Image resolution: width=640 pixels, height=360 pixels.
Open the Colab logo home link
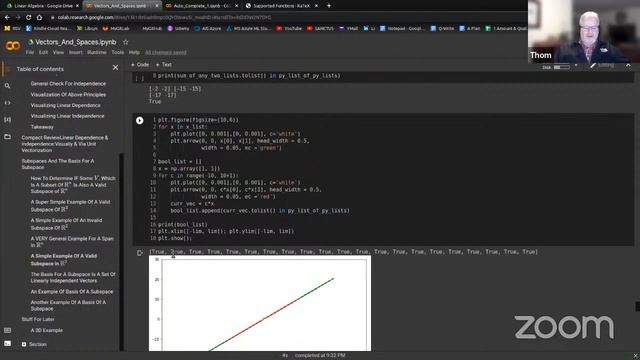(13, 46)
